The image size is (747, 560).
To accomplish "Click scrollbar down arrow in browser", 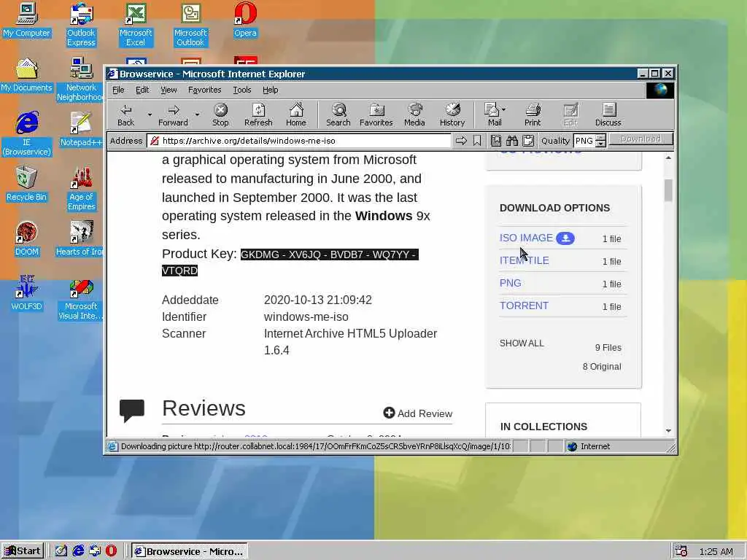I will [668, 430].
